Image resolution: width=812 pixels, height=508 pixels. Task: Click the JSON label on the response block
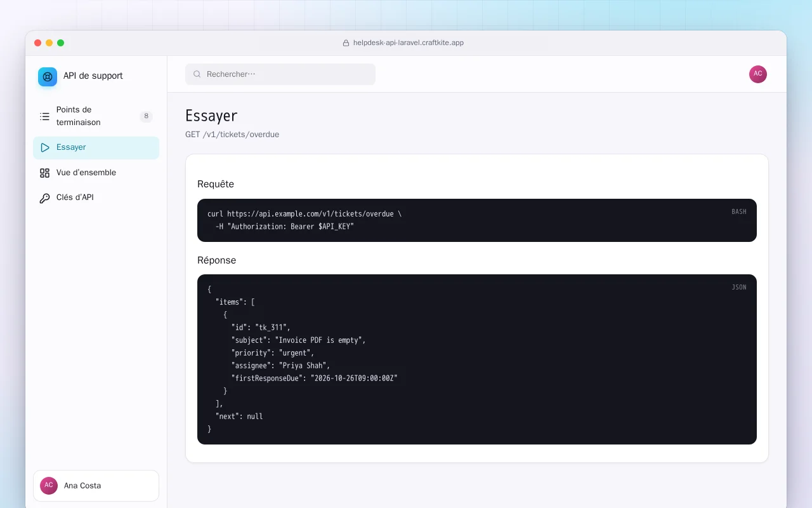pos(739,287)
